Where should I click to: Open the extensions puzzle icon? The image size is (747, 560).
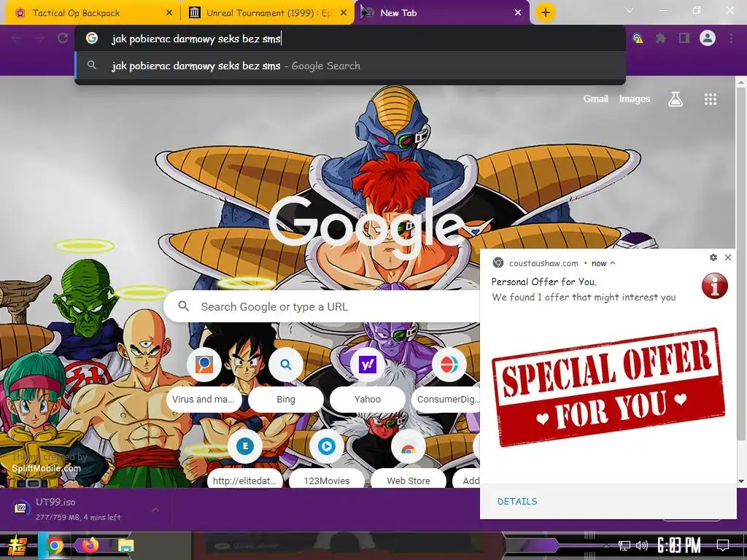pyautogui.click(x=660, y=38)
